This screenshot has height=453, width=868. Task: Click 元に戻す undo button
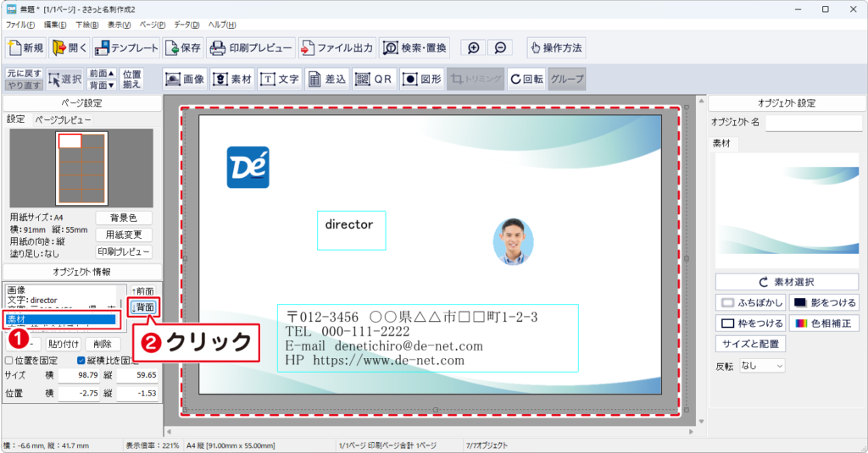pos(25,74)
